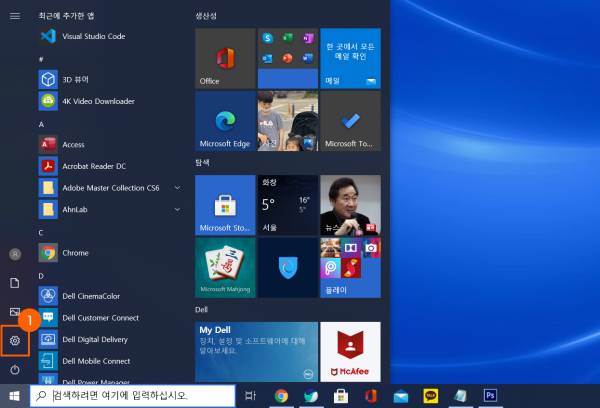The width and height of the screenshot is (600, 408).
Task: Click the taskbar search input box
Action: click(x=132, y=396)
